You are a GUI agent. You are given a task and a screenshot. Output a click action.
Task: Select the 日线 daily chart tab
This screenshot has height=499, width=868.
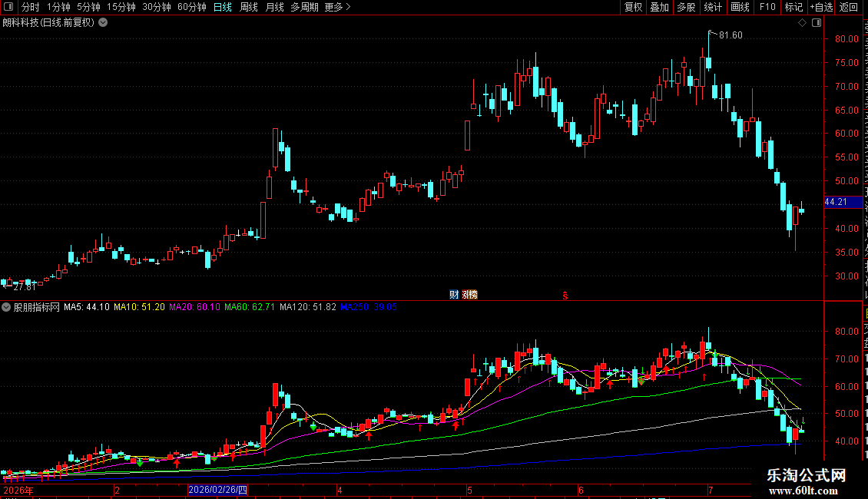223,7
